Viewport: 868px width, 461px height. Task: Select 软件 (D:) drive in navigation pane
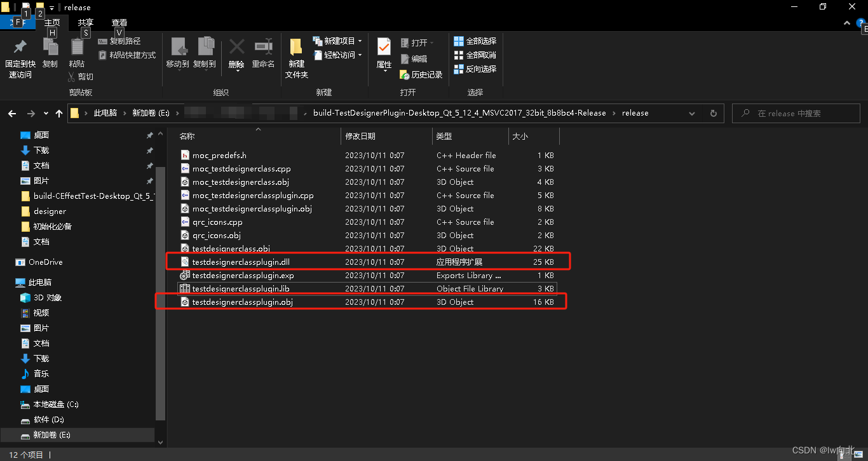click(48, 420)
